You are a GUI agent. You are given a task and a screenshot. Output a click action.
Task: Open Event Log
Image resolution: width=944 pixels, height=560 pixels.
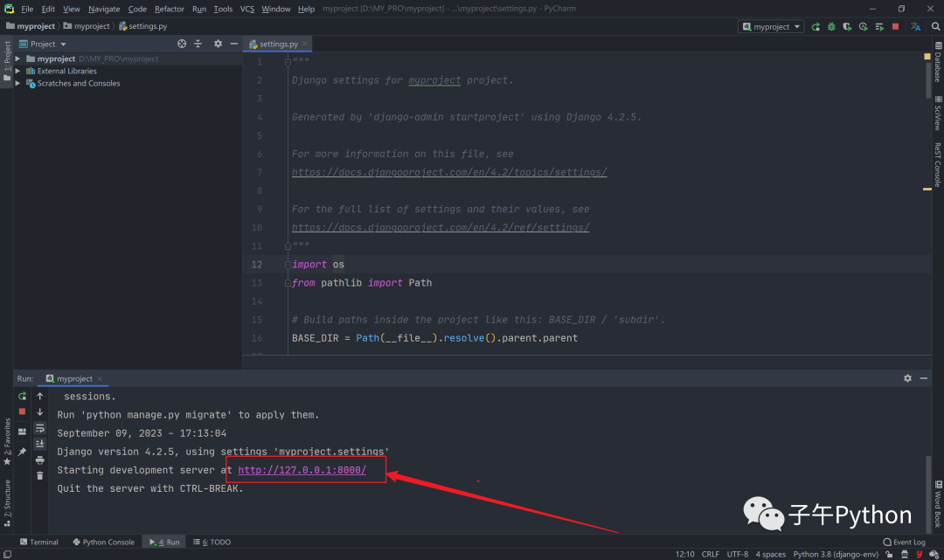click(x=904, y=542)
